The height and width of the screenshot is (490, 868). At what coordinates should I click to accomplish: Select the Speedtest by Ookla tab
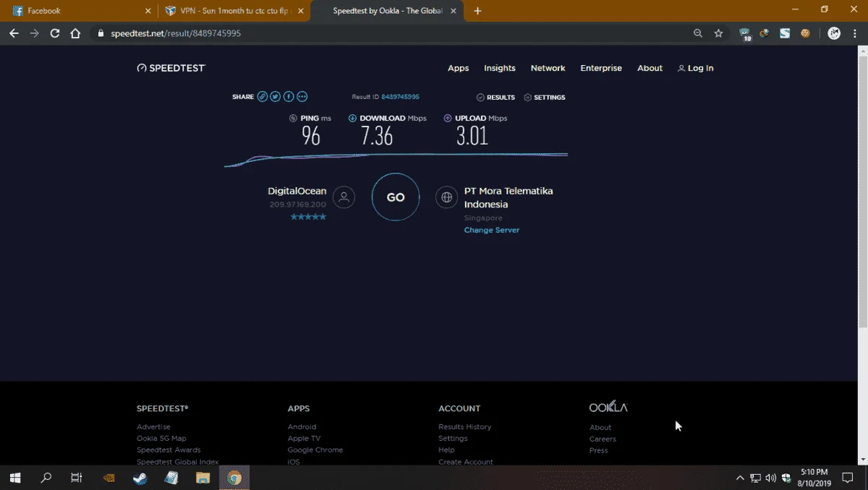(388, 11)
